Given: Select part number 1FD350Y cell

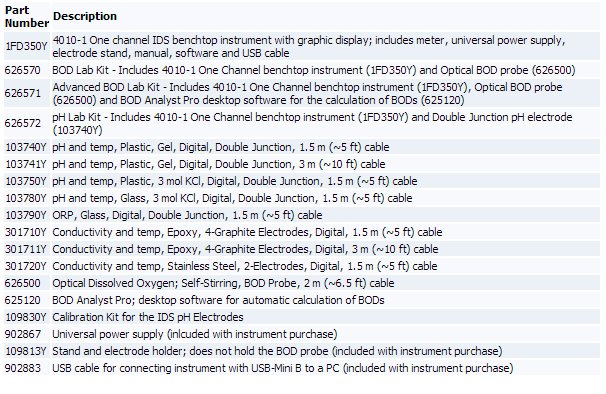Looking at the screenshot, I should pyautogui.click(x=26, y=46).
